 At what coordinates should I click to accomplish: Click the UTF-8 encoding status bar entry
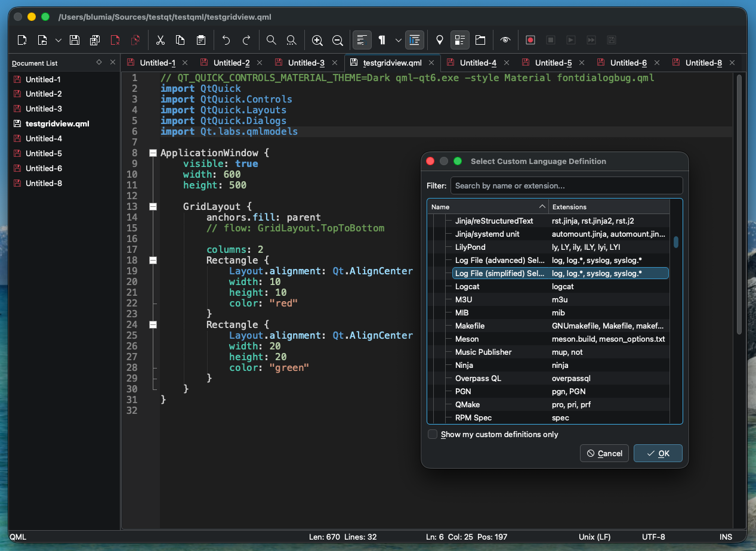point(653,537)
